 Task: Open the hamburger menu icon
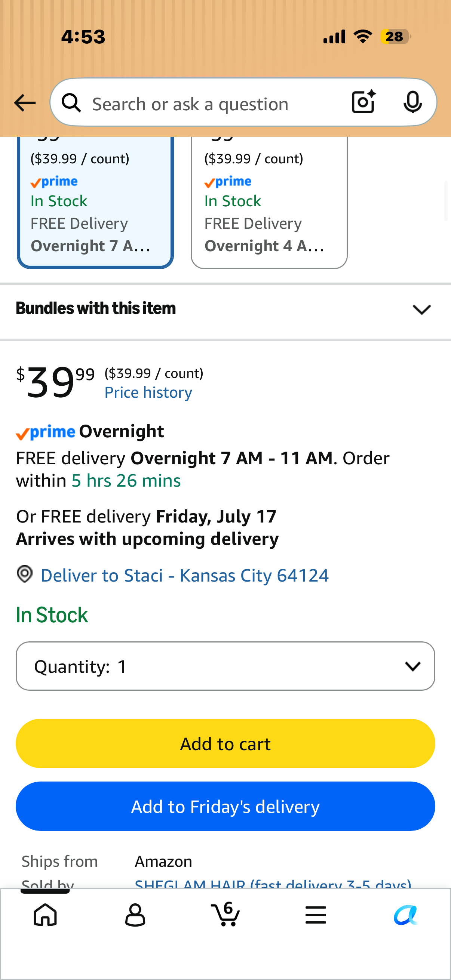[x=316, y=915]
